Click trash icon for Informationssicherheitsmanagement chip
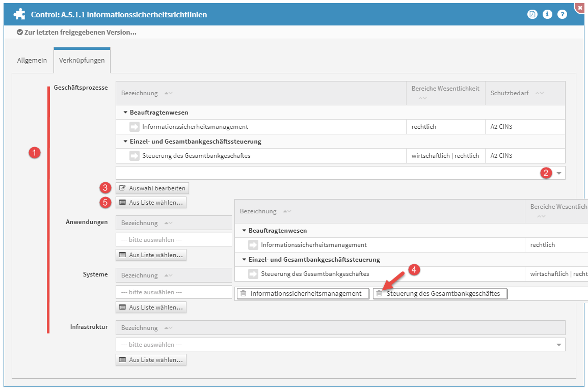The width and height of the screenshot is (588, 390). coord(244,294)
